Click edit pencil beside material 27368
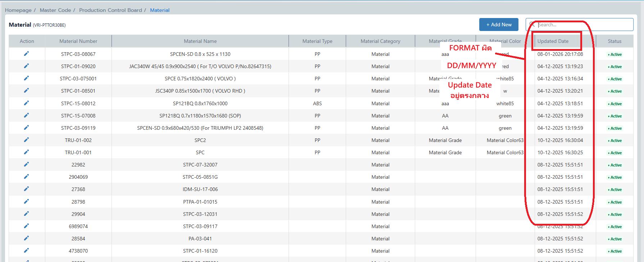The height and width of the screenshot is (262, 644). tap(26, 189)
